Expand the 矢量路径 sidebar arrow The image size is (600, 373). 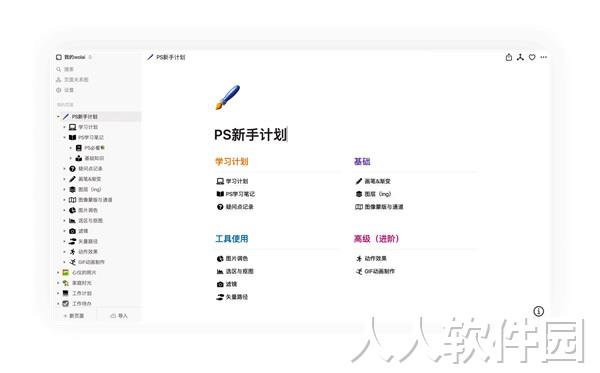64,241
